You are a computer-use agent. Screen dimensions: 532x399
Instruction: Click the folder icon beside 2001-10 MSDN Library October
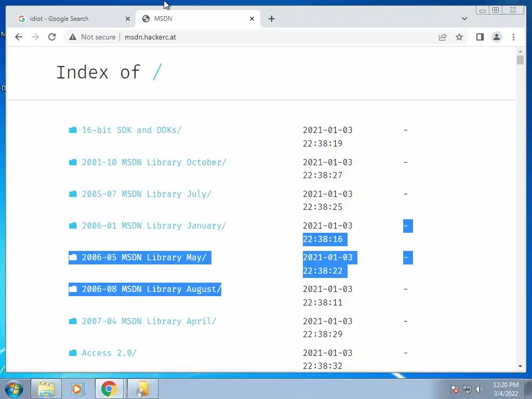(73, 162)
